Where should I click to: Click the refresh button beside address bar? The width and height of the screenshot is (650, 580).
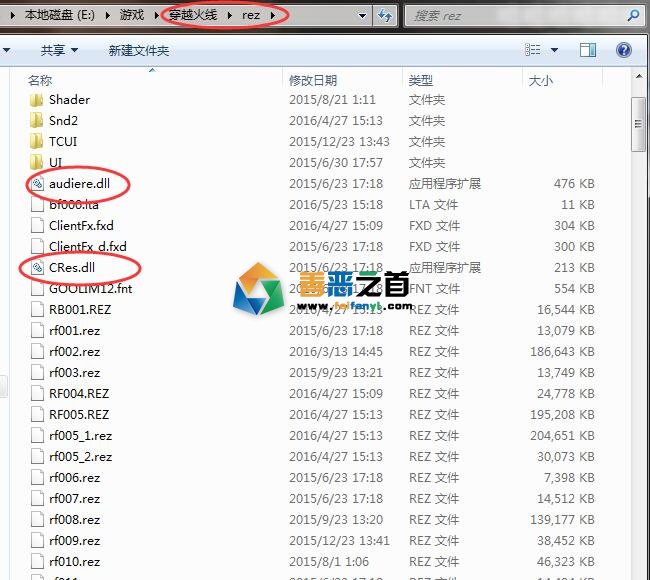point(384,16)
